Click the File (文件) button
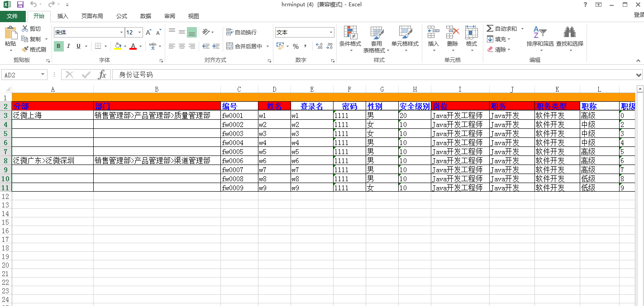The width and height of the screenshot is (644, 306). [x=12, y=16]
